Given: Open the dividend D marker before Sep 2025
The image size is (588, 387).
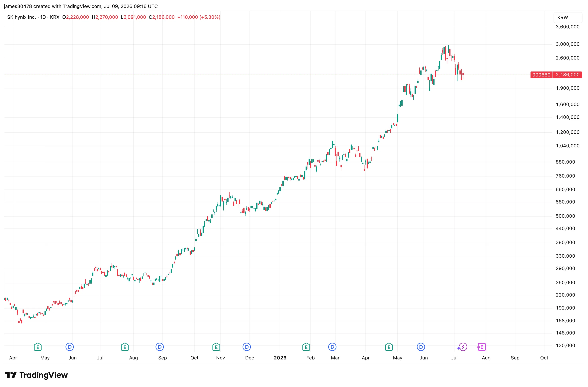Looking at the screenshot, I should tap(160, 347).
